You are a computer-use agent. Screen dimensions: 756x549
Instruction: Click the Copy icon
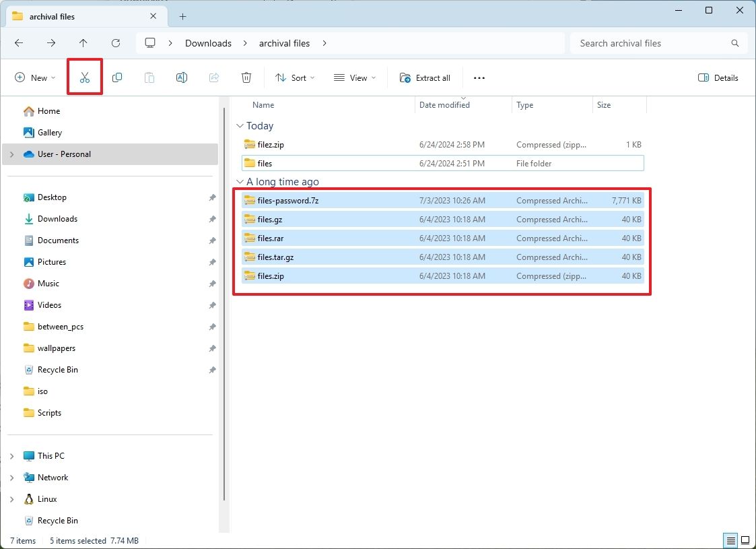point(116,77)
